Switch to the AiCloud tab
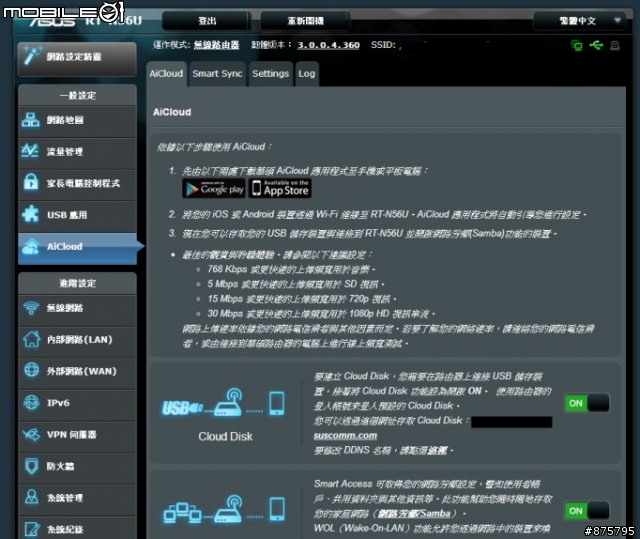 (166, 74)
